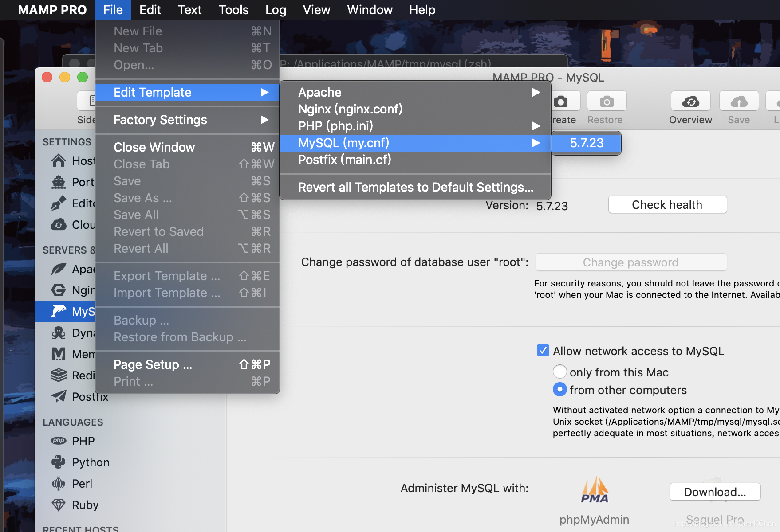Choose MySQL version 5.7.23 template
Viewport: 780px width, 532px height.
pos(586,143)
